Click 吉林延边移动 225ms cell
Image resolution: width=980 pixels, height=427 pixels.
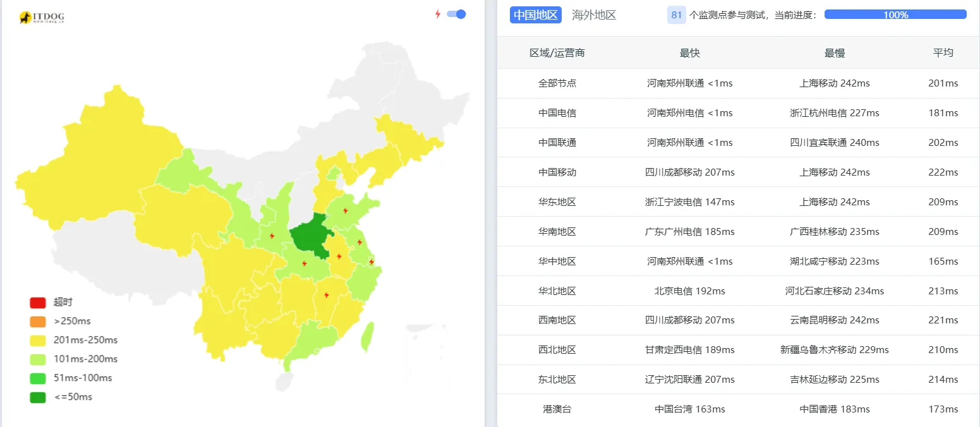[x=835, y=380]
